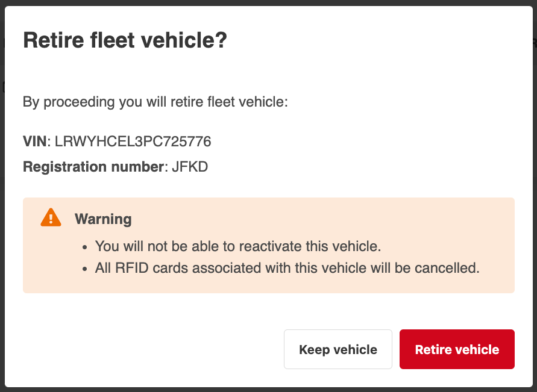Click the Registration number label
This screenshot has width=537, height=392.
pyautogui.click(x=93, y=167)
